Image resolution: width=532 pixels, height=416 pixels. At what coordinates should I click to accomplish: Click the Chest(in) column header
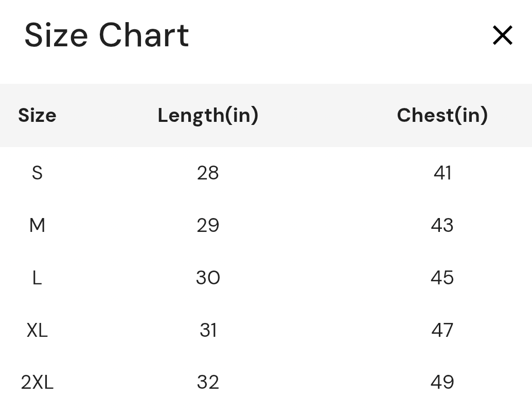point(442,115)
